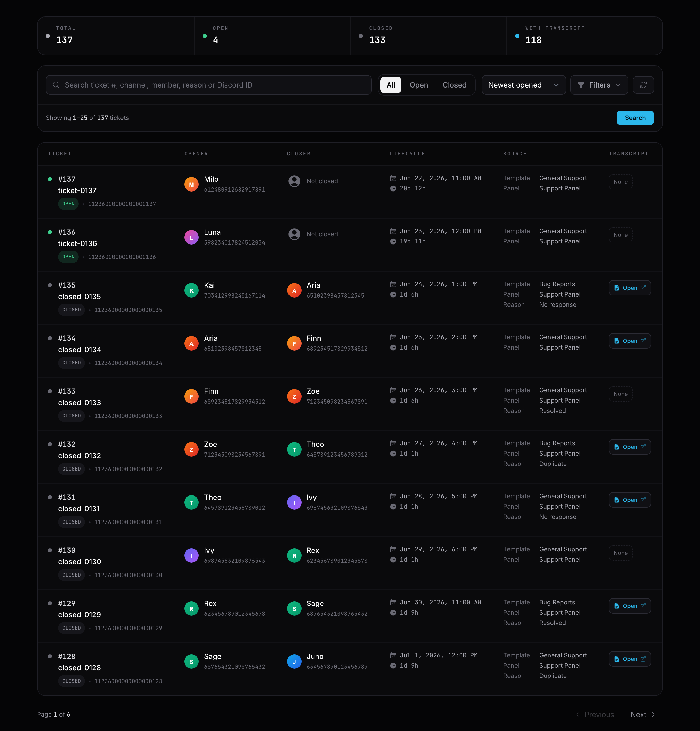Click the None transcript label for #137
This screenshot has height=731, width=700.
coord(620,182)
